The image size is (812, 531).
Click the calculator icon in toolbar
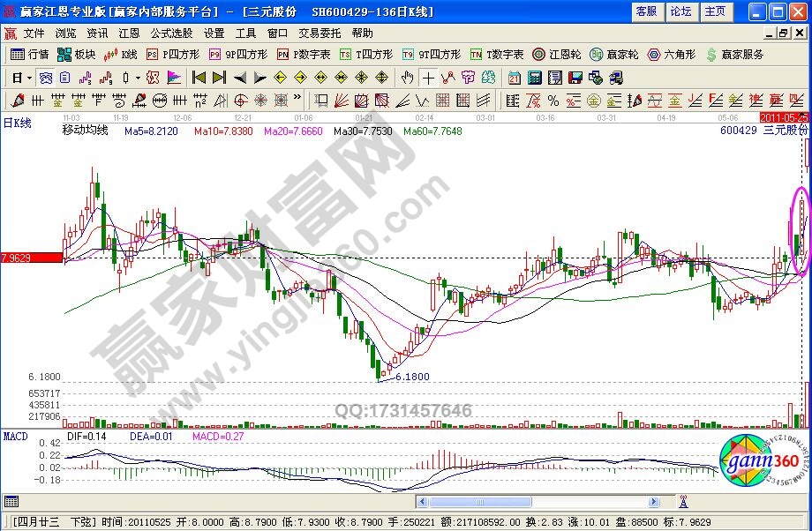tap(534, 78)
